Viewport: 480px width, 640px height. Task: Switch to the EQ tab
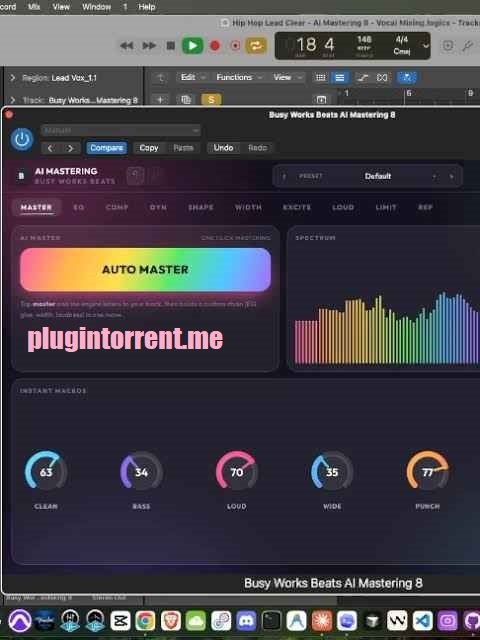[79, 207]
